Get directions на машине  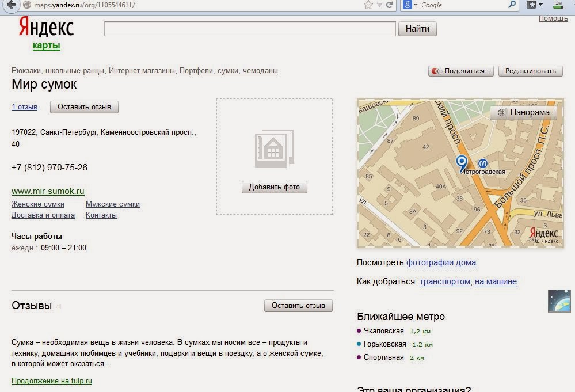[x=496, y=281]
